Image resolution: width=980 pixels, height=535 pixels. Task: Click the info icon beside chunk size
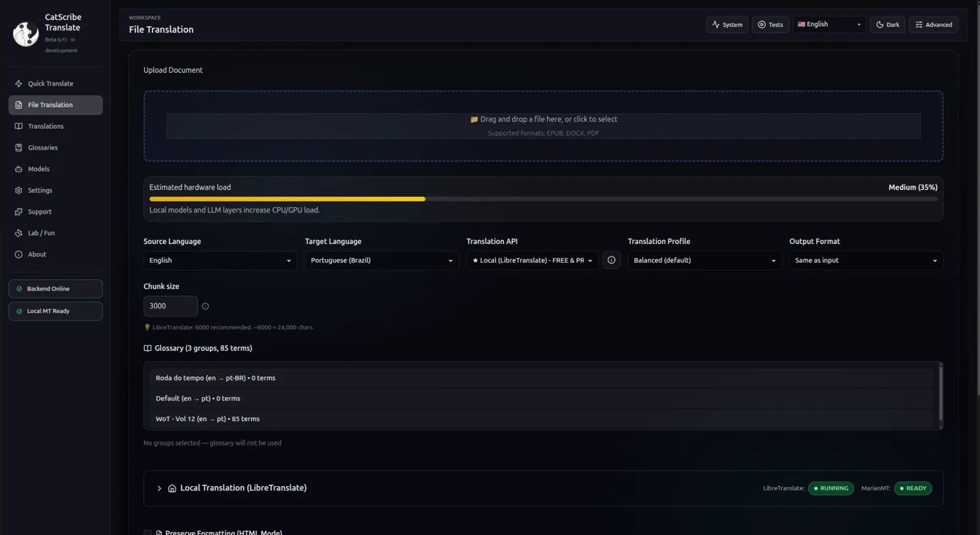click(205, 306)
